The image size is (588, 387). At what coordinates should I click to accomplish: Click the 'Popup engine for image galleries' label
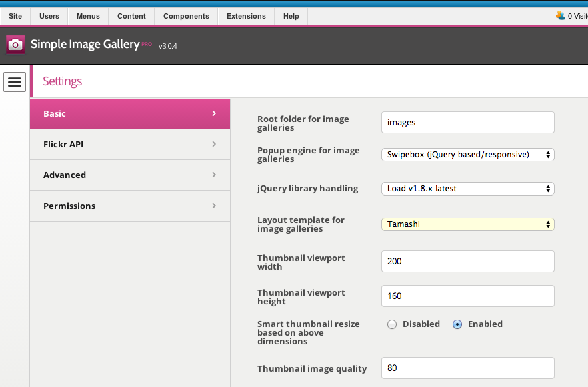308,155
